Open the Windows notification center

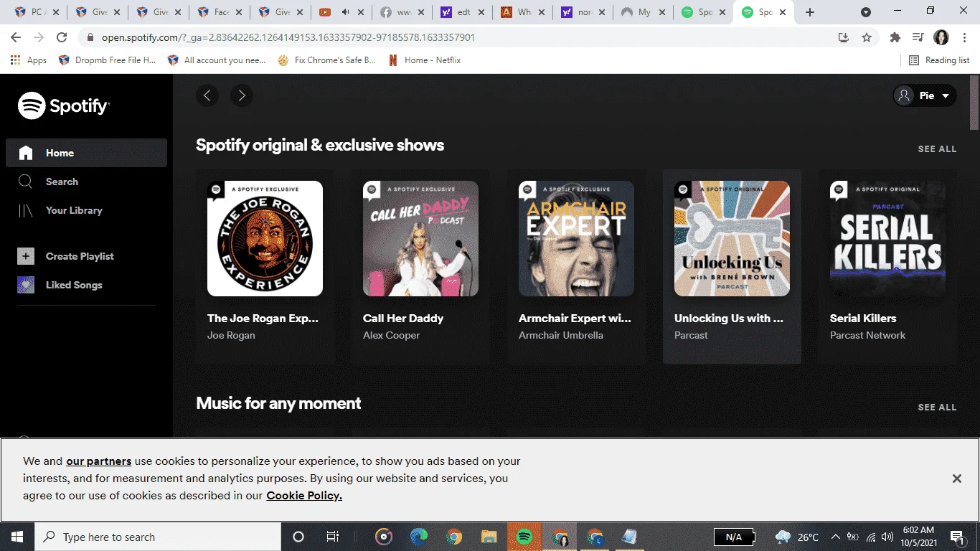pos(956,537)
